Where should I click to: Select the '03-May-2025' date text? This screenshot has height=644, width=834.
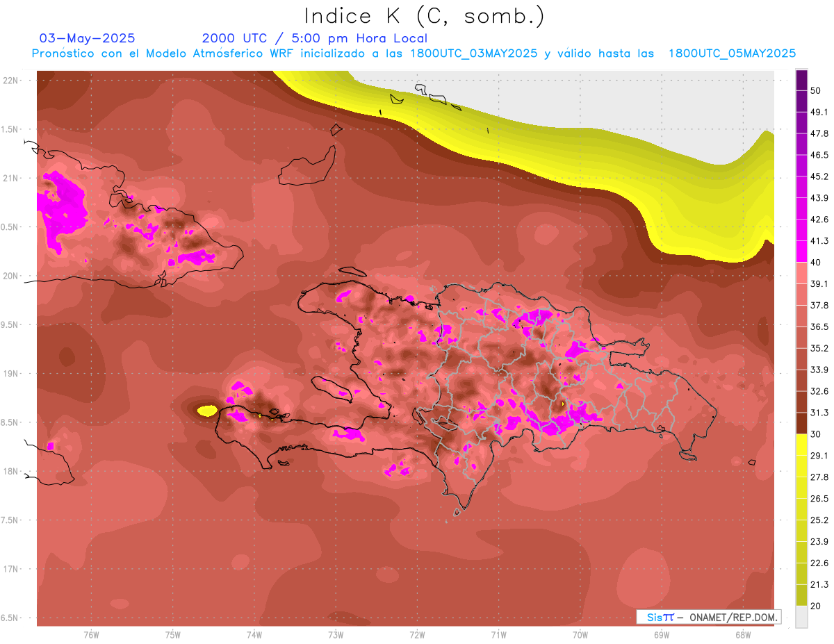88,38
